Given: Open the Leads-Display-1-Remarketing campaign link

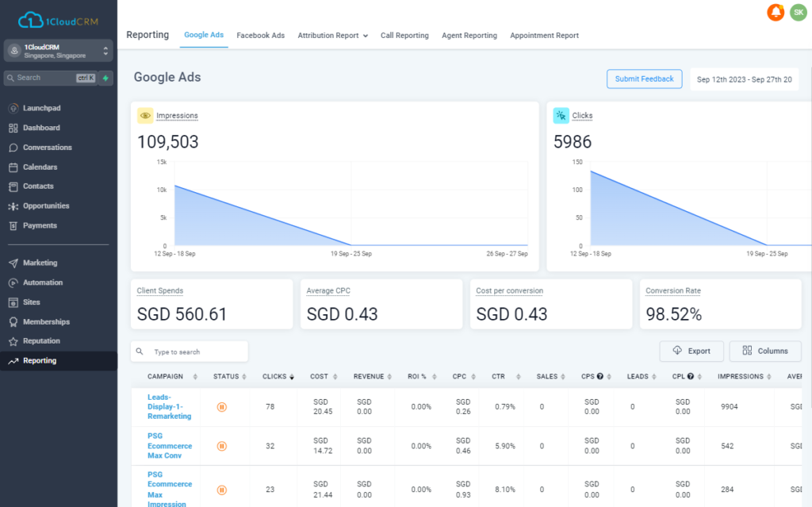Looking at the screenshot, I should tap(168, 407).
